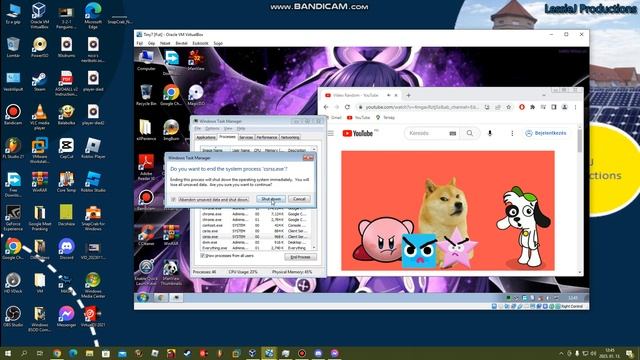Screen dimensions: 640x360
Task: Open the Súgó menu in VirtualBox
Action: [218, 43]
